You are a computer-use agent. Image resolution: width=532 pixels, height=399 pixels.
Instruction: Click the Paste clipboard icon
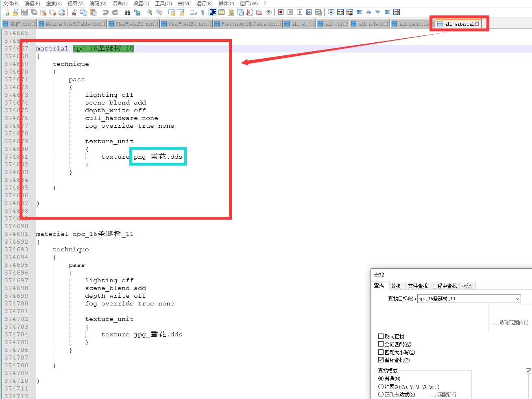point(93,12)
